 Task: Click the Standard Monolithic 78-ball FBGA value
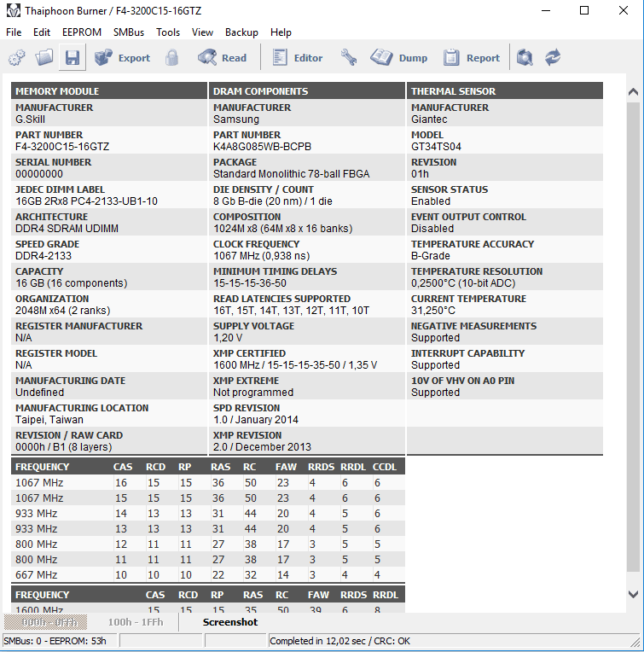pos(291,174)
